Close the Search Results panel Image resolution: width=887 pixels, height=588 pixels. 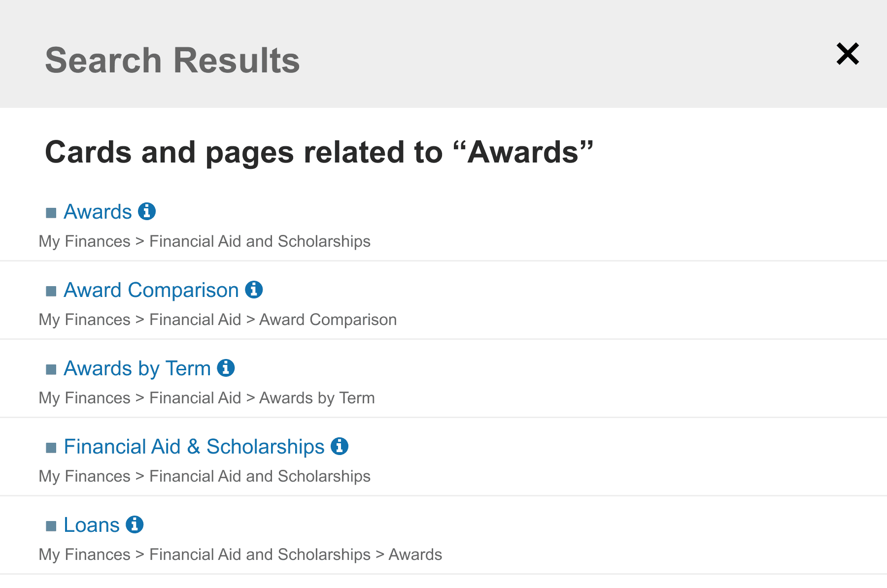pyautogui.click(x=848, y=54)
